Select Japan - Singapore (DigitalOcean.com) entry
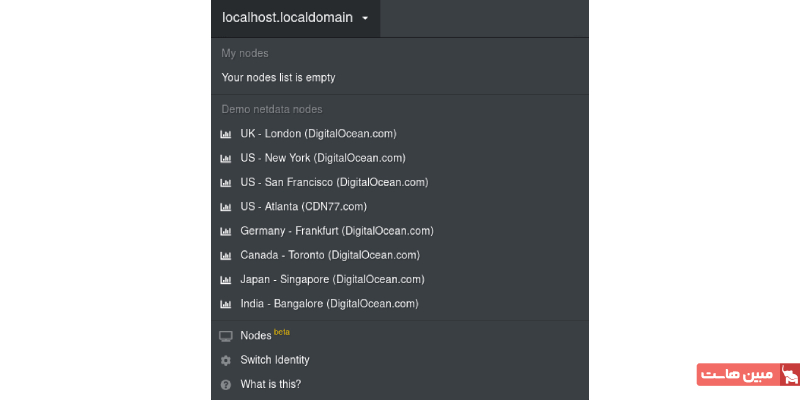Image resolution: width=800 pixels, height=400 pixels. tap(332, 280)
